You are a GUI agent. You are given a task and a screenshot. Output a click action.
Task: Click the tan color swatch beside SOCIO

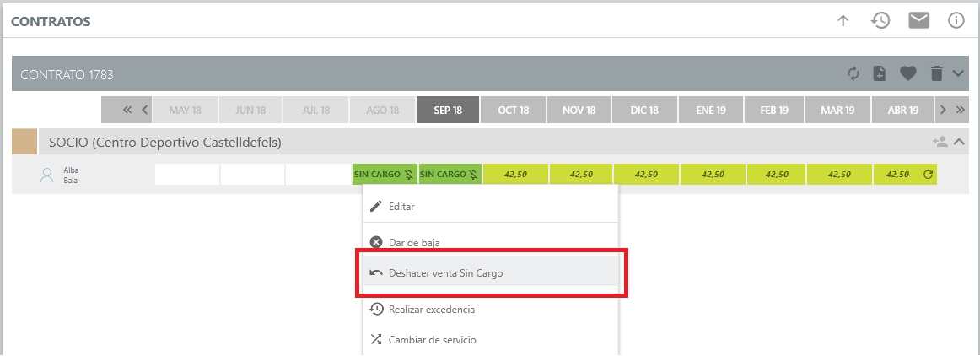[x=24, y=142]
